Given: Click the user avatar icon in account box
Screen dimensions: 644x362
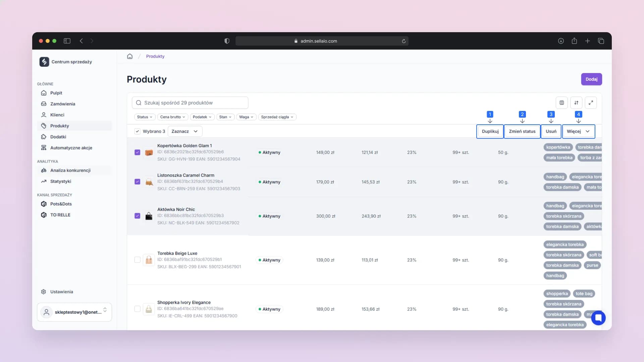Looking at the screenshot, I should coord(47,312).
